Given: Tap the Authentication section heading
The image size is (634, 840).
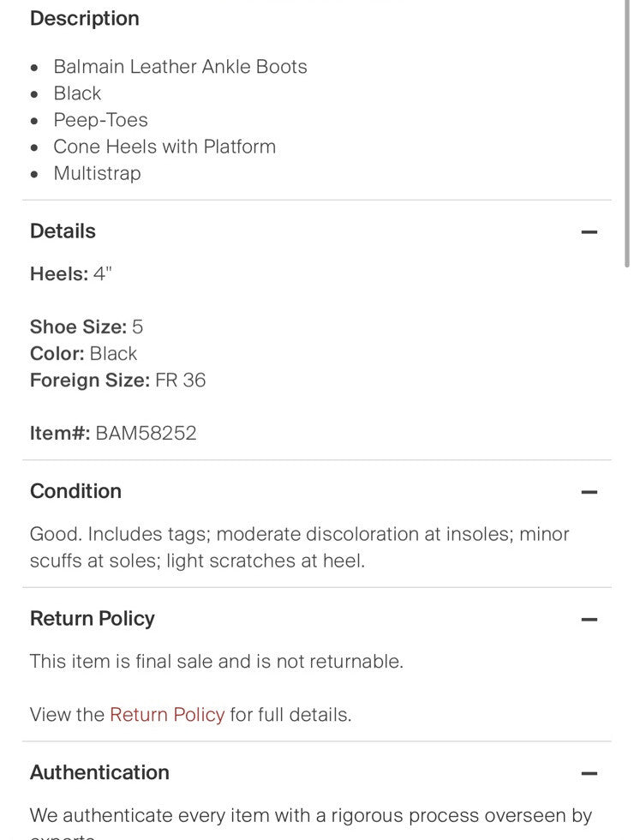Looking at the screenshot, I should pyautogui.click(x=99, y=772).
